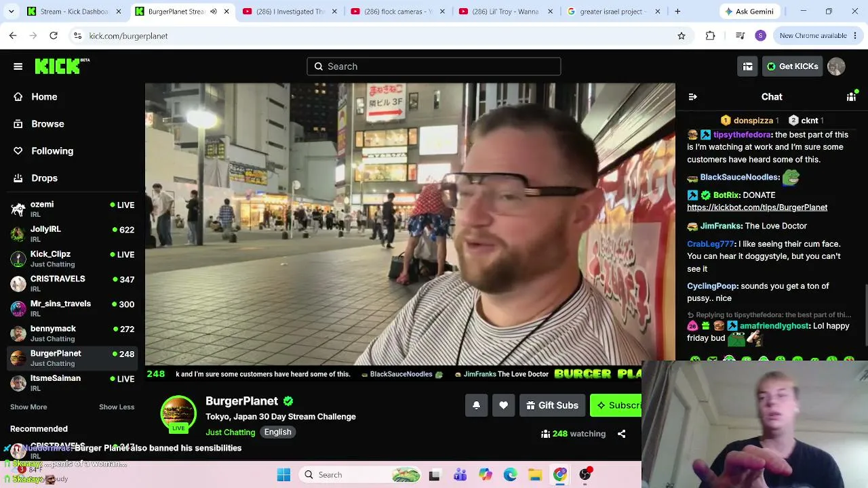Click the Just Chatting category link
The image size is (868, 488).
click(231, 432)
